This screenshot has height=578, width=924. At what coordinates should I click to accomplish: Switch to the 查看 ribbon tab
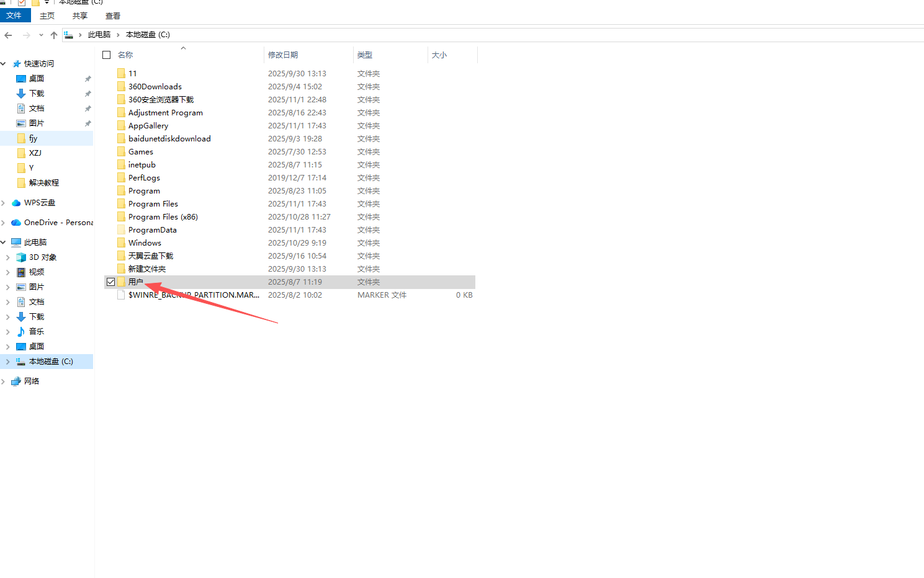112,16
